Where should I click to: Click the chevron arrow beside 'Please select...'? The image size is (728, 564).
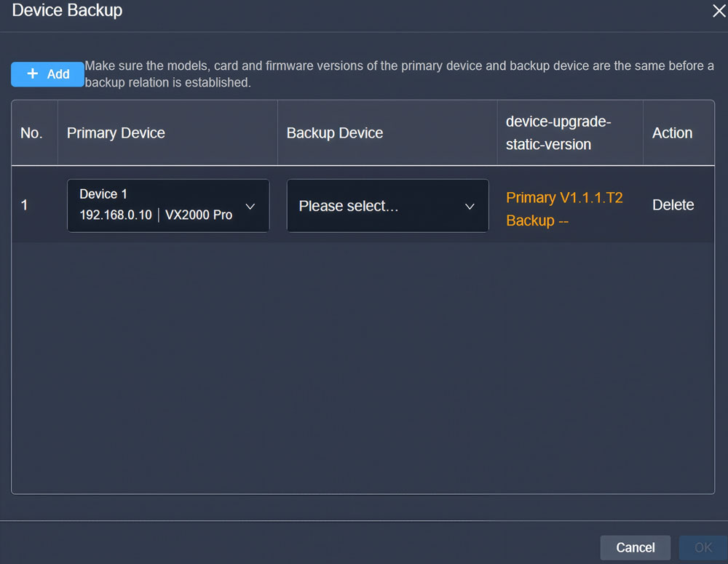point(470,207)
